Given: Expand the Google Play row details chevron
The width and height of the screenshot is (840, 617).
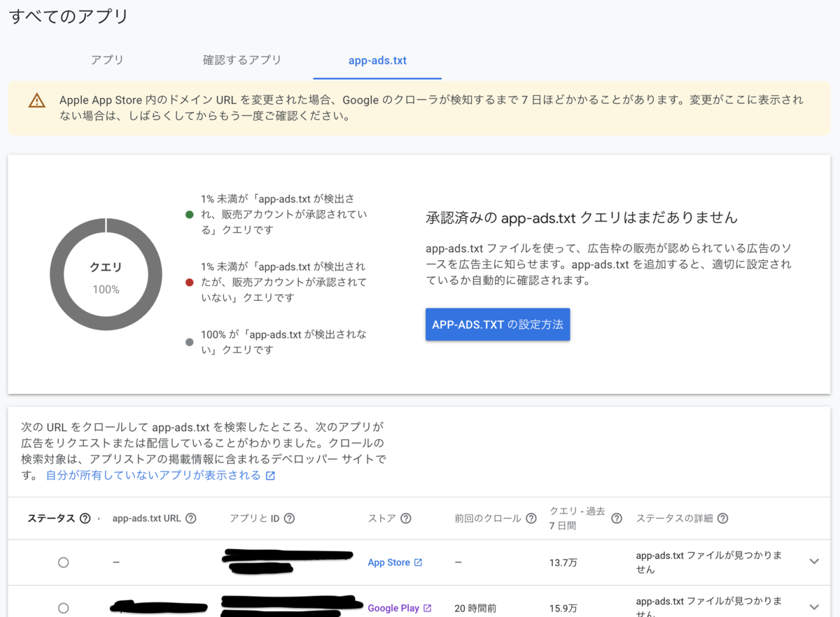Looking at the screenshot, I should (813, 607).
